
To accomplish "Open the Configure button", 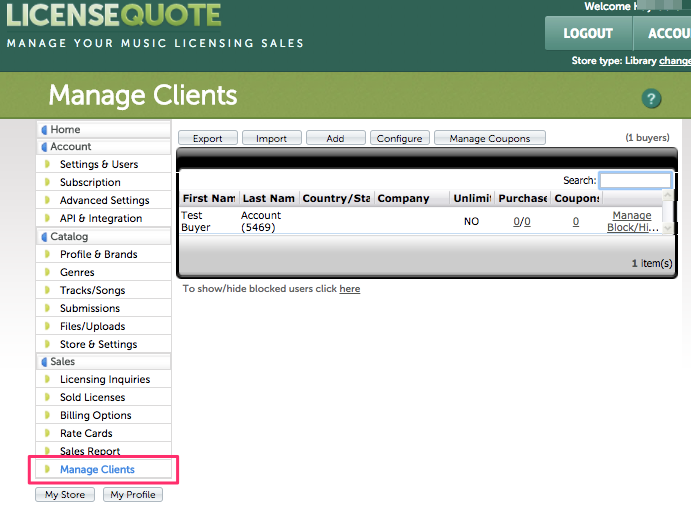I will 399,139.
